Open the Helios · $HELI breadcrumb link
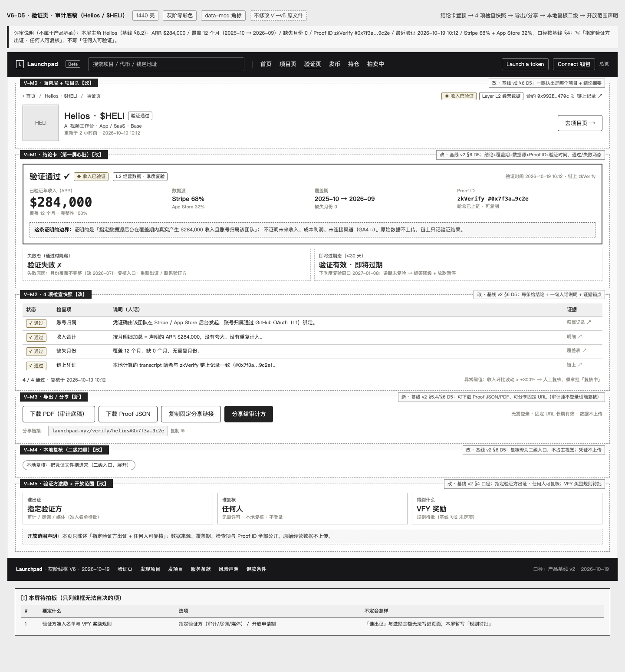Viewport: 625px width, 672px height. tap(61, 96)
